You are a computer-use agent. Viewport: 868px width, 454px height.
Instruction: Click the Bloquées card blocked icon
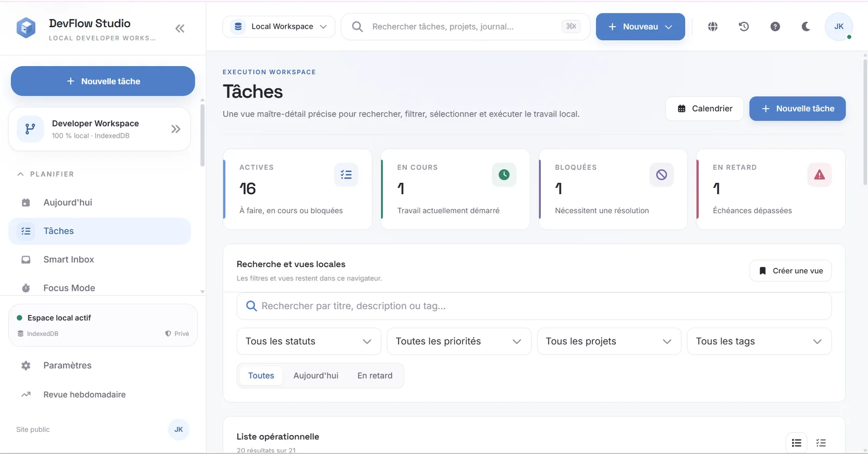[x=661, y=175]
